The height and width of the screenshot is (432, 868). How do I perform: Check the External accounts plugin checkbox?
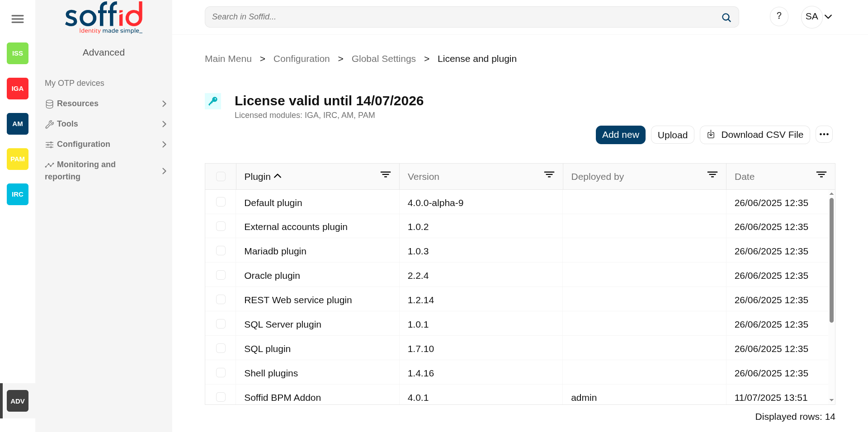(x=221, y=226)
